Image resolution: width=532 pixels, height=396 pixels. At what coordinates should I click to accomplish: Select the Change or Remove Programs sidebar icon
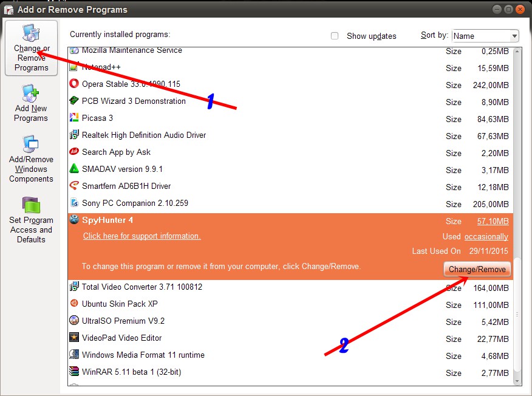[31, 33]
